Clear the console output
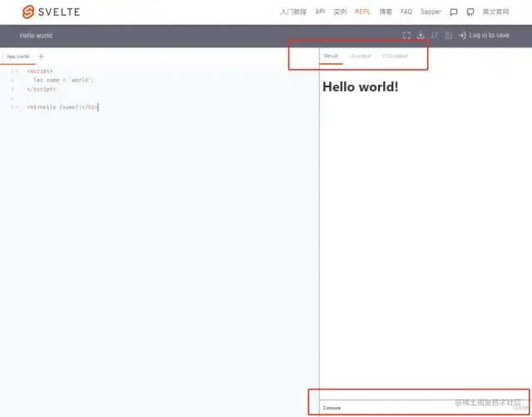 point(521,408)
